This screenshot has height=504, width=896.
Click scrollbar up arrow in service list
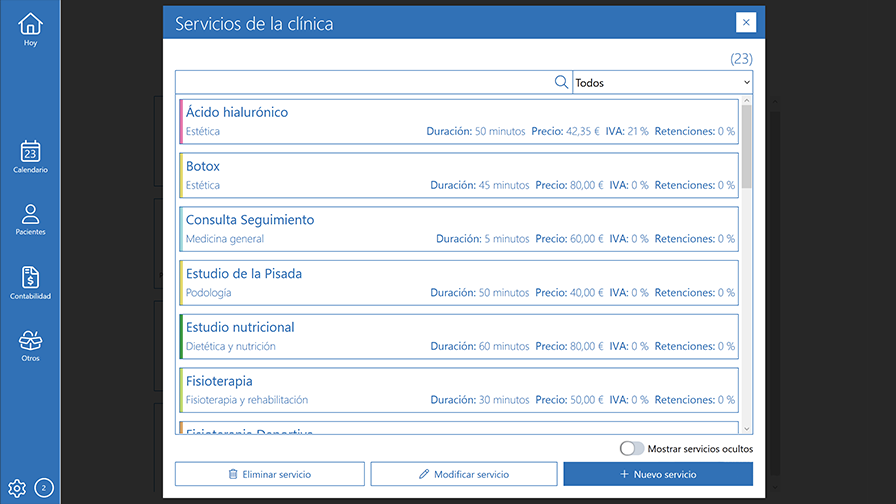(x=746, y=101)
